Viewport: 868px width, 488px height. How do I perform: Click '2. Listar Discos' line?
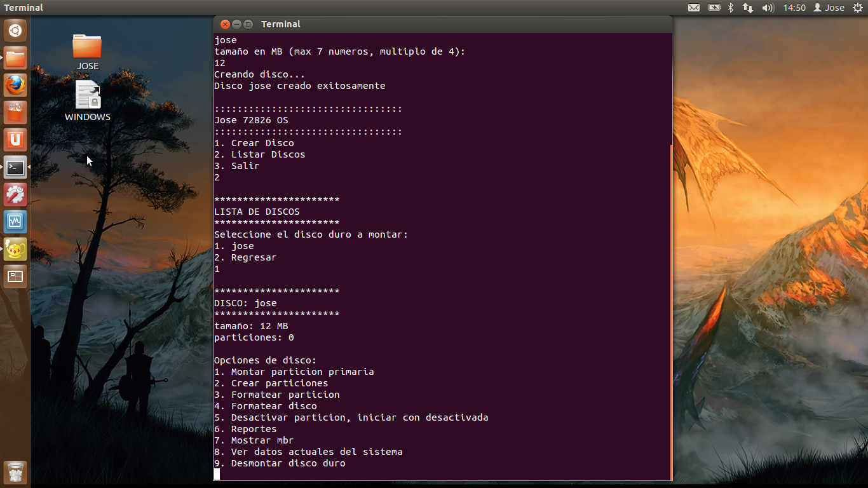click(x=259, y=154)
